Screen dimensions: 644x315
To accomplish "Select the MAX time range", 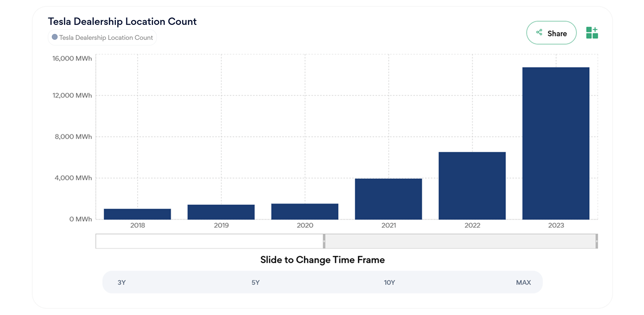I will 523,282.
